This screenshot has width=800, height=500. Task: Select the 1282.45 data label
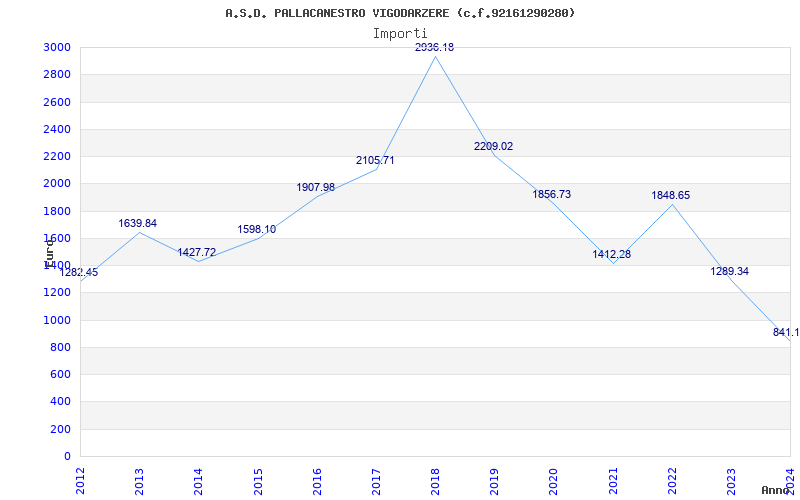click(79, 272)
